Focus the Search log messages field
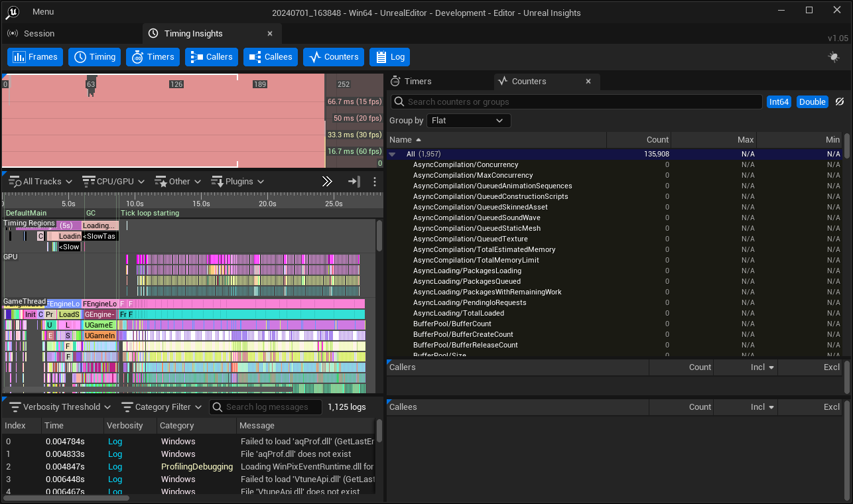Image resolution: width=853 pixels, height=504 pixels. click(x=265, y=407)
